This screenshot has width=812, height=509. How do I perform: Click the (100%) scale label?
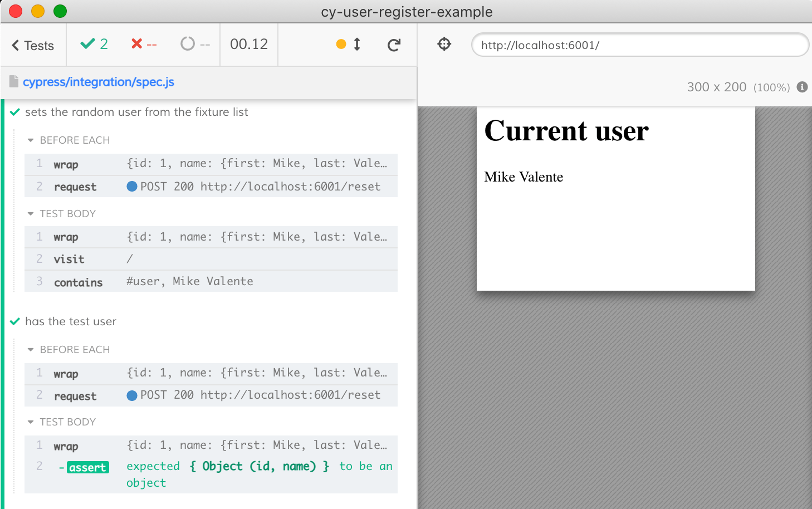(x=771, y=87)
